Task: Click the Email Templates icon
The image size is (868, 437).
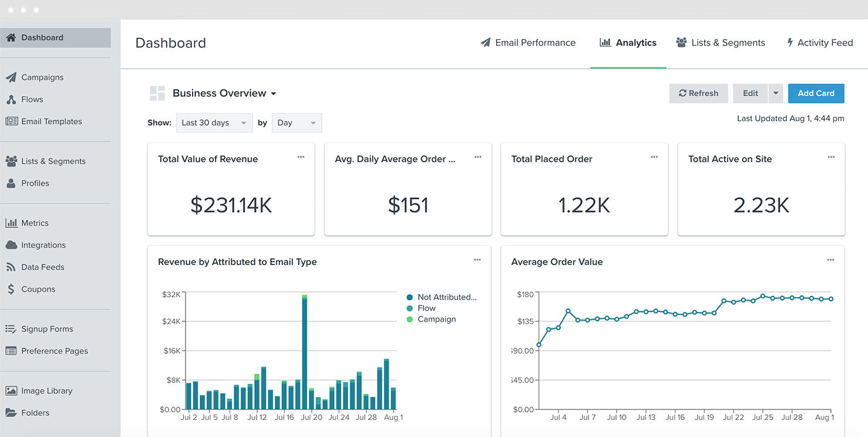Action: tap(11, 122)
